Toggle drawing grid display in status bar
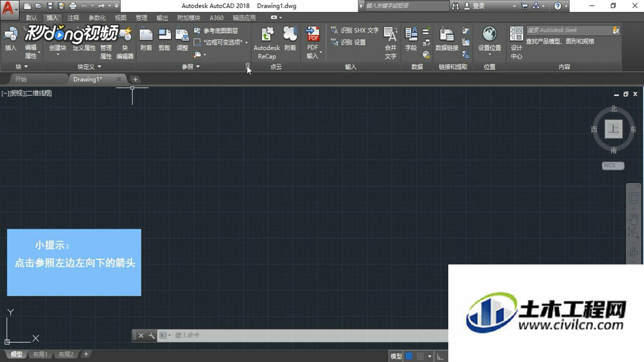 click(409, 356)
